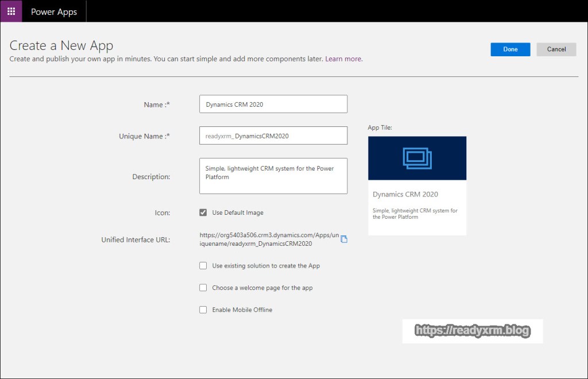Open the app launcher waffle menu
This screenshot has width=588, height=379.
pyautogui.click(x=11, y=11)
